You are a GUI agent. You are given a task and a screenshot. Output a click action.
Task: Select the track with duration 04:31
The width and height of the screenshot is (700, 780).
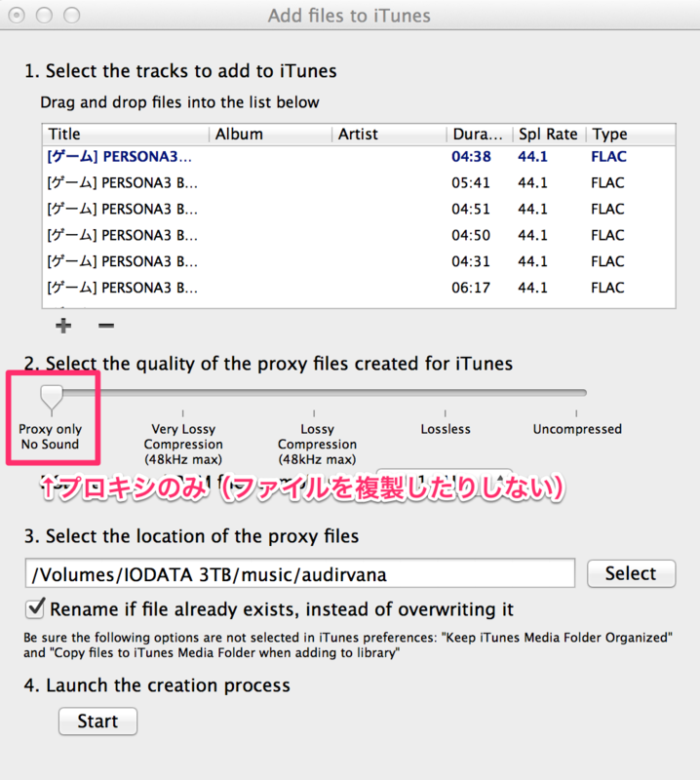[359, 261]
